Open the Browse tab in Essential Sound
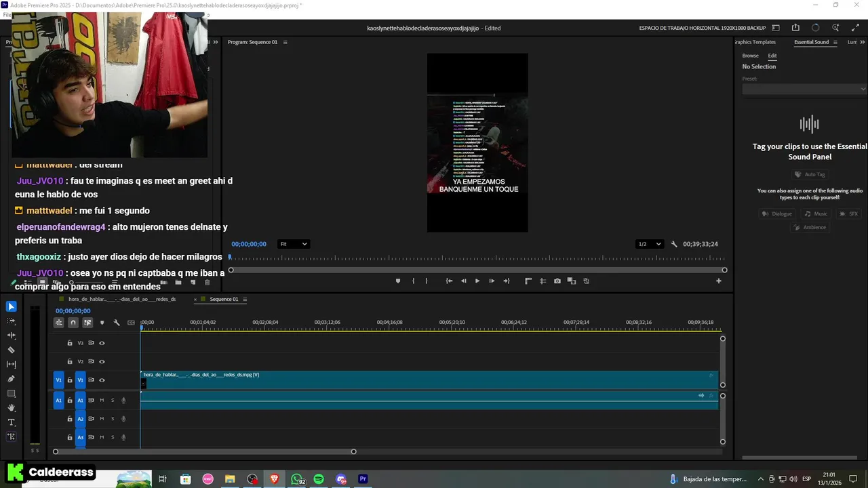Image resolution: width=868 pixels, height=488 pixels. [750, 56]
